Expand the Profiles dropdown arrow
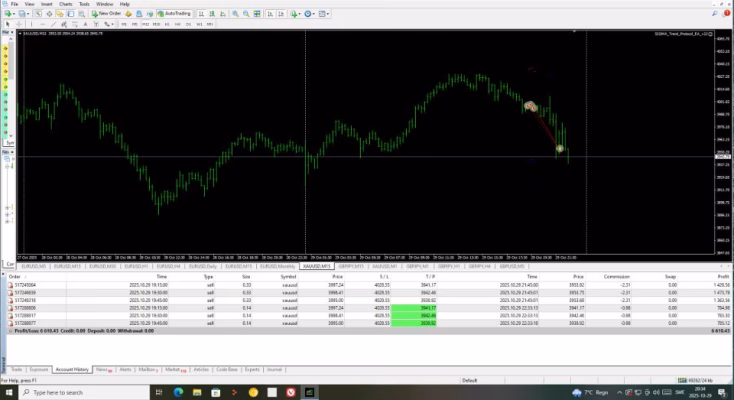This screenshot has height=400, width=734. point(28,14)
